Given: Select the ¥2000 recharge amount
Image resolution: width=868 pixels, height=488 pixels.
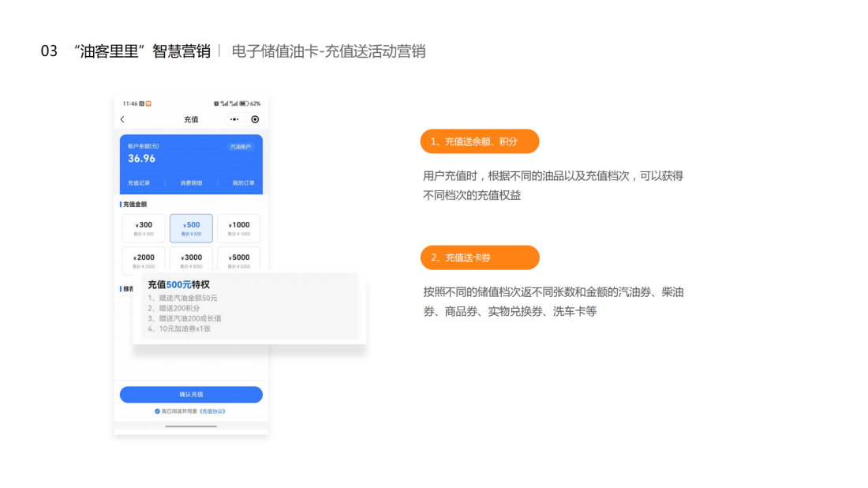Looking at the screenshot, I should [144, 260].
